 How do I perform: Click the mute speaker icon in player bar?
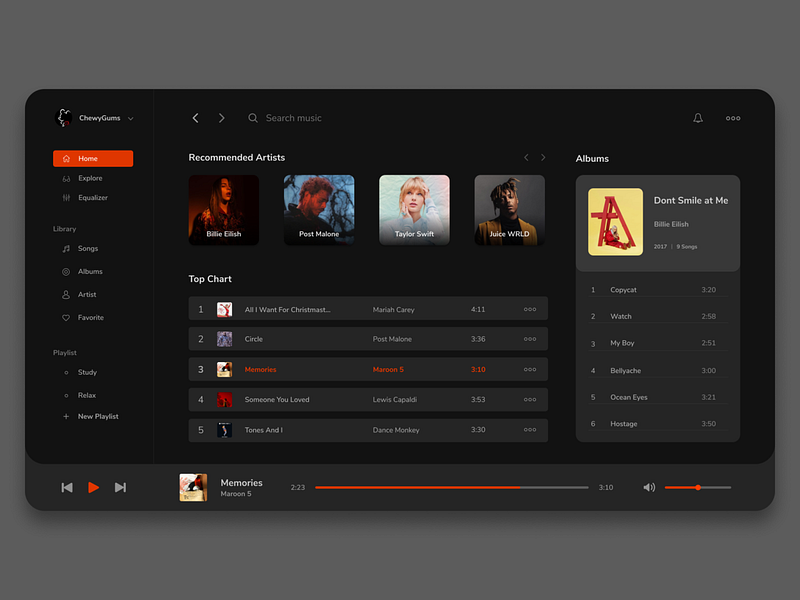point(648,487)
